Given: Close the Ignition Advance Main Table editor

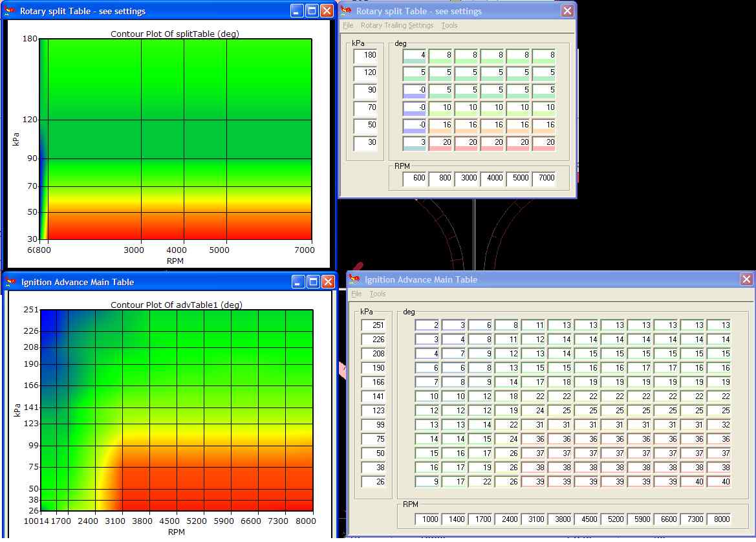Looking at the screenshot, I should [746, 279].
